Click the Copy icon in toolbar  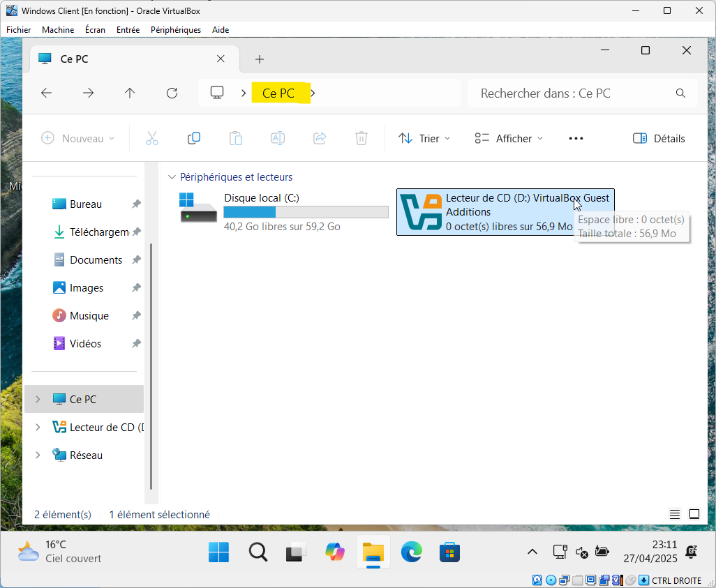tap(194, 138)
